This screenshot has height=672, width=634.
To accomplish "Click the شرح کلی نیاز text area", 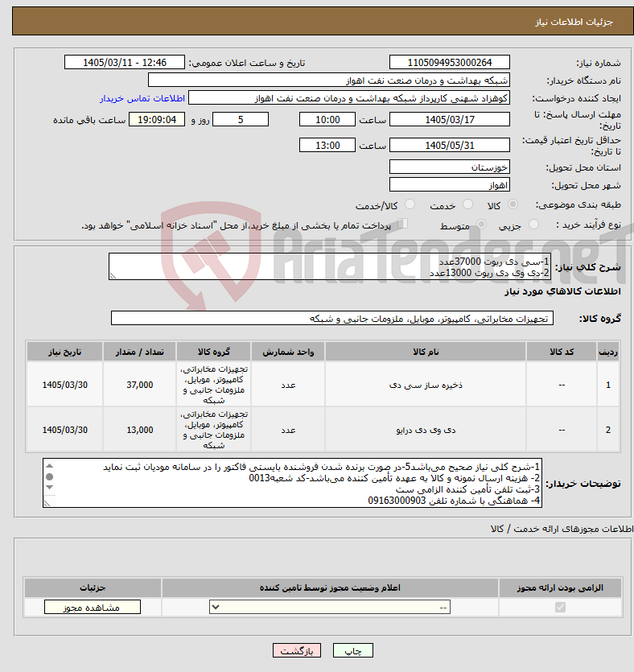I will [x=330, y=266].
